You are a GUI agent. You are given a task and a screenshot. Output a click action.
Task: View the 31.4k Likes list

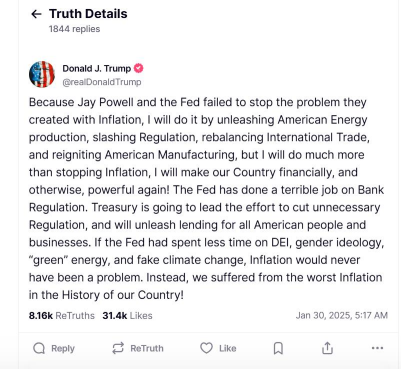point(127,315)
